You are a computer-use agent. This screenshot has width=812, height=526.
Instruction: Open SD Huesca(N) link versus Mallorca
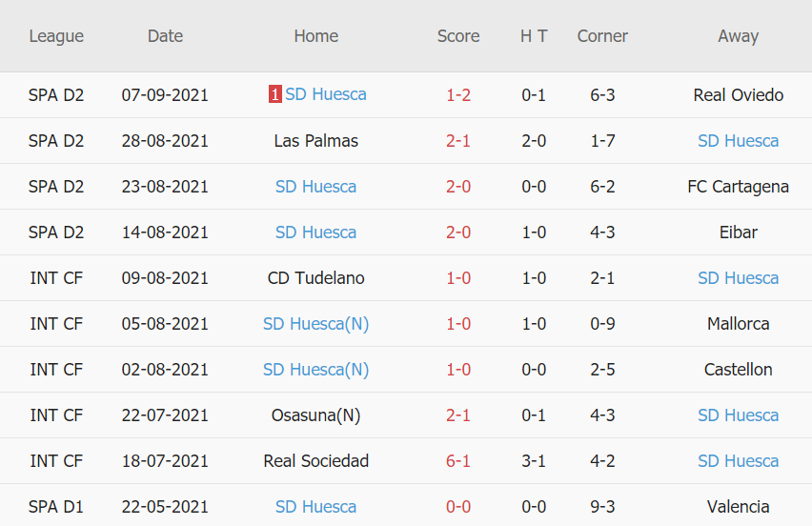tap(315, 324)
